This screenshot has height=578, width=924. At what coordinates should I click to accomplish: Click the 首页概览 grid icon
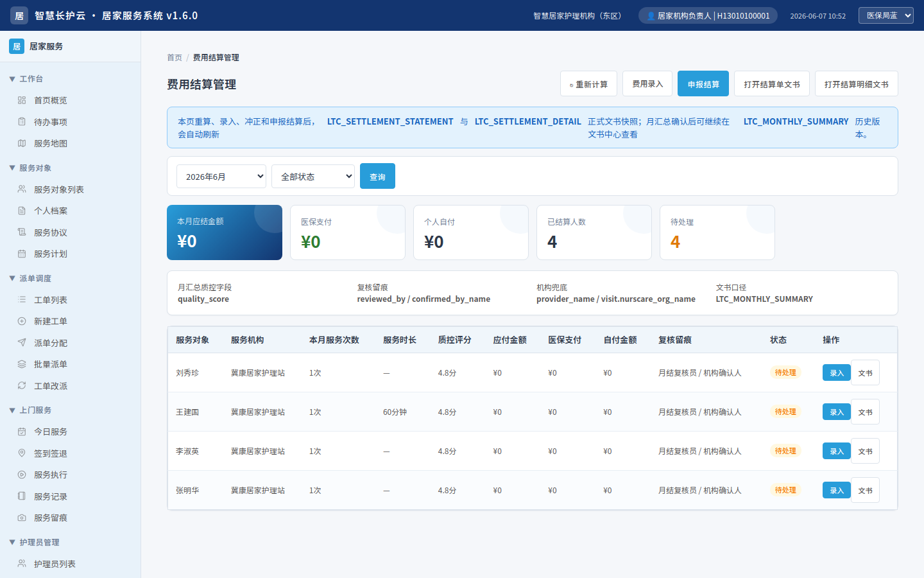[22, 100]
